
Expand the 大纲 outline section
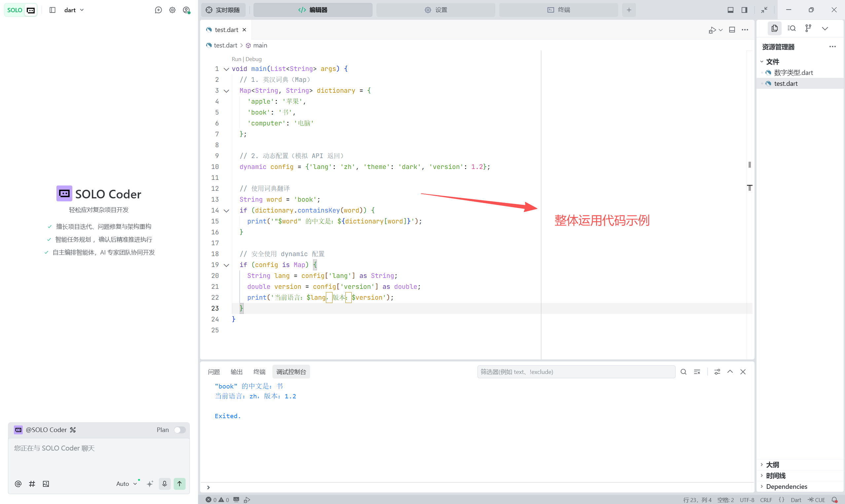(772, 465)
